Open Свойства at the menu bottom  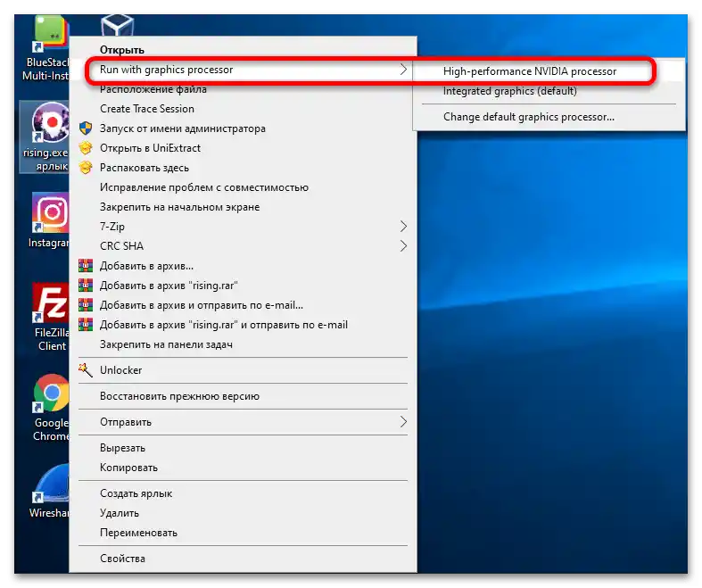pos(244,559)
